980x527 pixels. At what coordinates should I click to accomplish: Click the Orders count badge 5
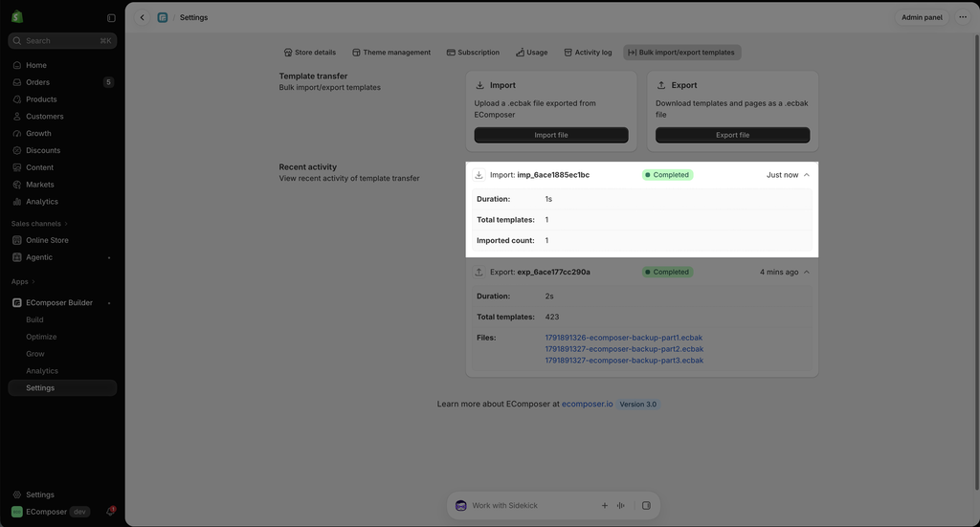point(109,82)
